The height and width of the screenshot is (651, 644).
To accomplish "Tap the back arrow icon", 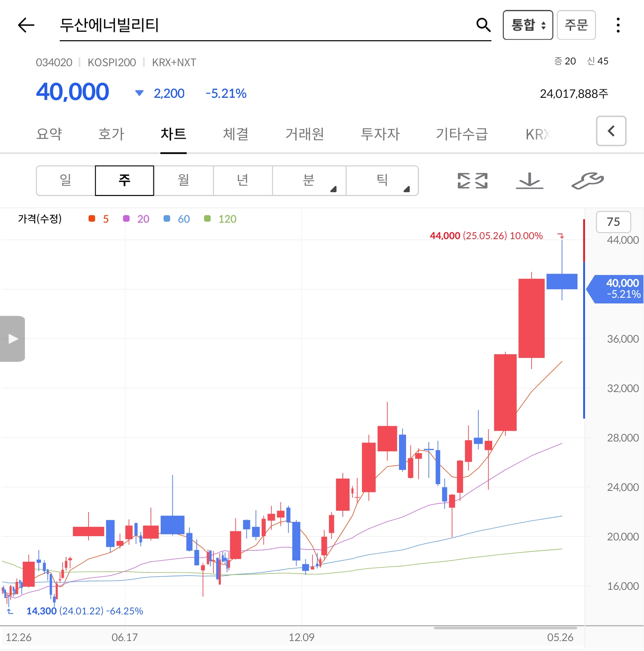I will [26, 25].
